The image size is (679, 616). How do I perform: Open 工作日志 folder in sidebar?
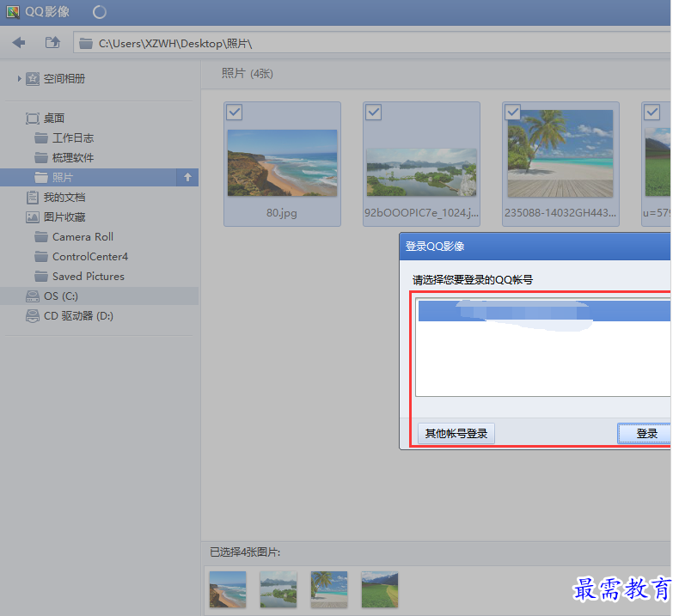point(73,138)
